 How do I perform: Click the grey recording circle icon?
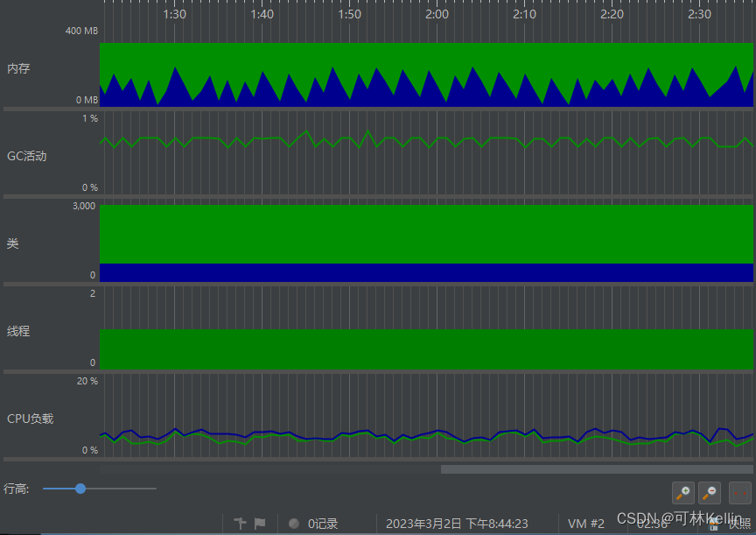(294, 524)
